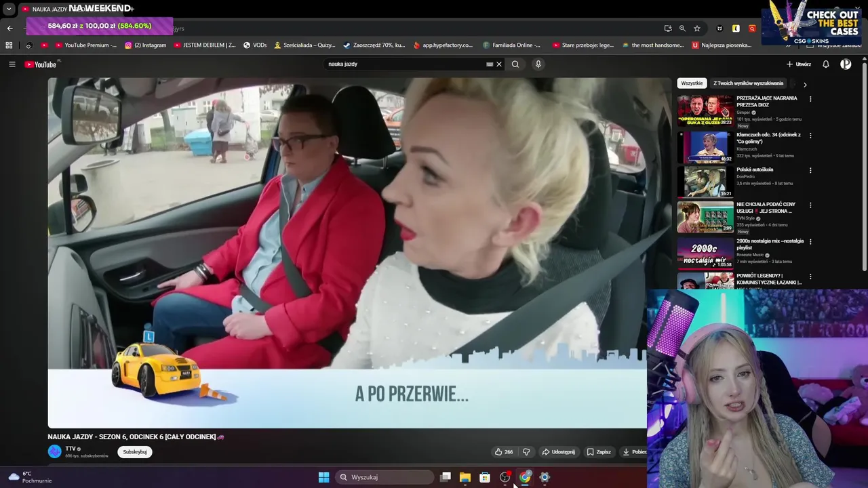Screen dimensions: 868x488
Task: Dislike the video with thumbs-down icon
Action: tap(526, 452)
